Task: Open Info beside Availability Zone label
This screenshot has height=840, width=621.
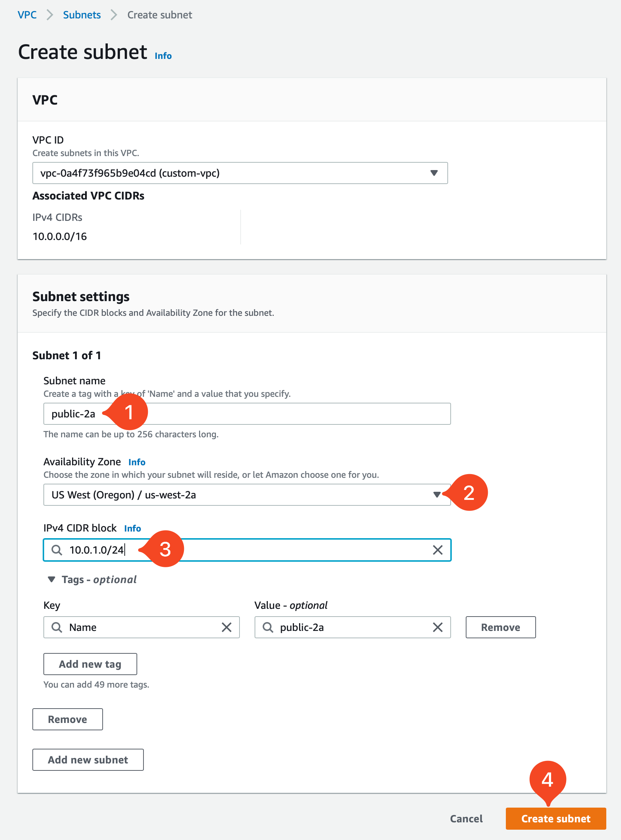Action: 136,462
